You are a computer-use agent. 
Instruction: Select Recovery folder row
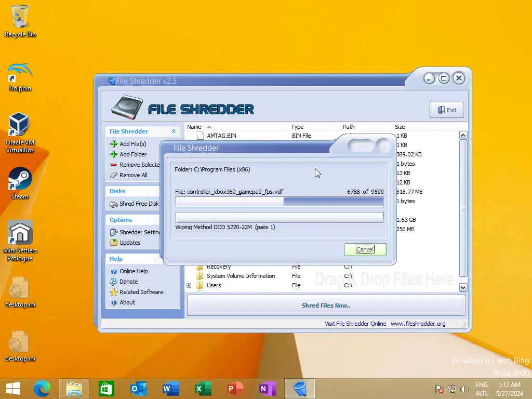pos(219,268)
